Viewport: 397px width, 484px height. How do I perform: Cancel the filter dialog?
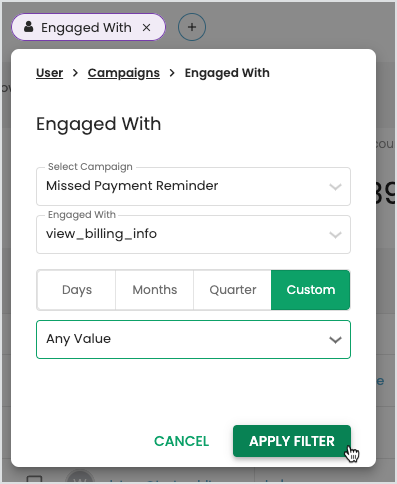tap(181, 441)
